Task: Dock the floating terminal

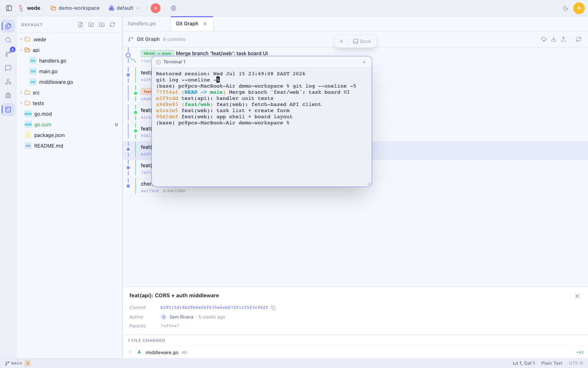Action: 362,41
